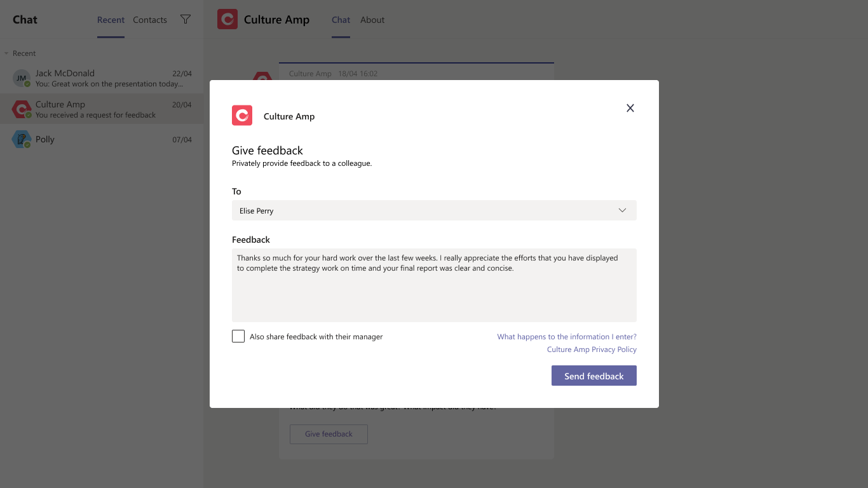Close the Give feedback dialog

pyautogui.click(x=630, y=108)
